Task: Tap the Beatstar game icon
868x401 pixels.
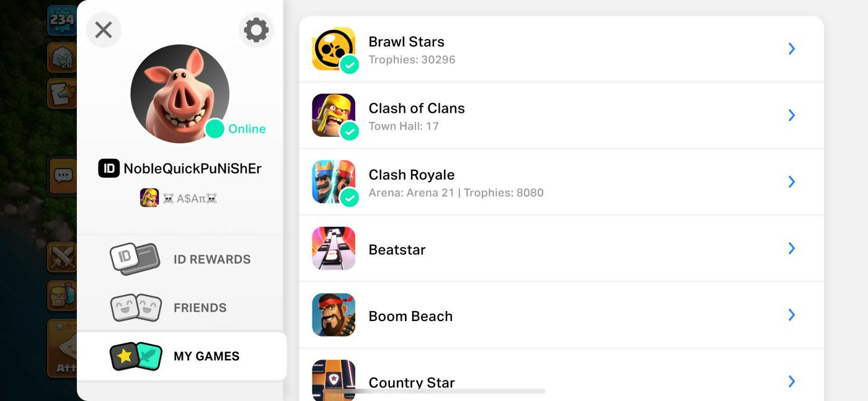Action: (x=334, y=248)
